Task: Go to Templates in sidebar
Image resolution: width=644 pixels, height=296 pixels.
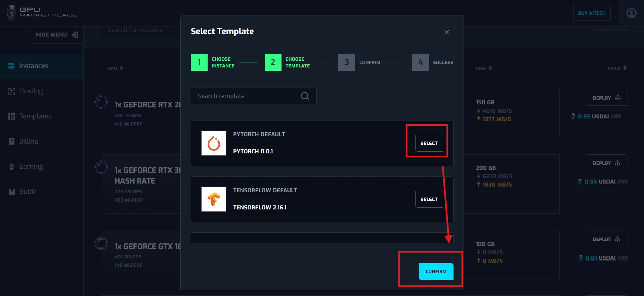Action: coord(35,116)
